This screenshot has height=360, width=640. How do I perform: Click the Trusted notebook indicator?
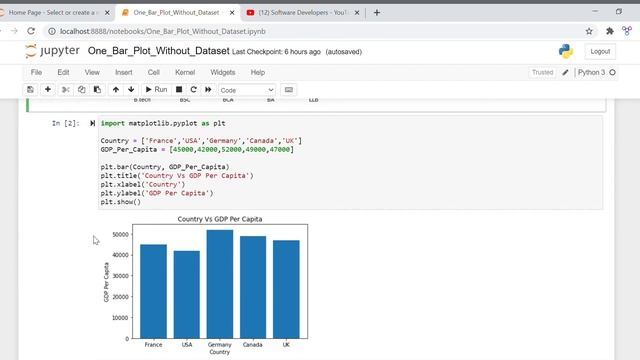[x=542, y=72]
